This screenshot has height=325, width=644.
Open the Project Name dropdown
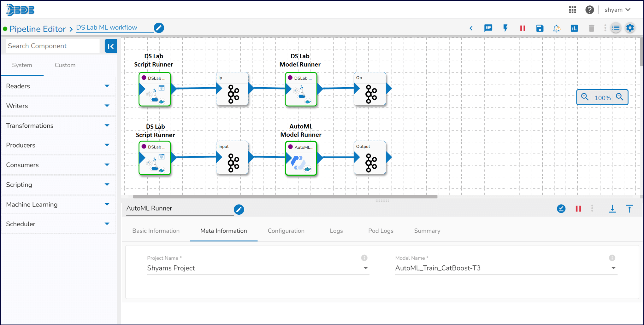click(x=258, y=268)
